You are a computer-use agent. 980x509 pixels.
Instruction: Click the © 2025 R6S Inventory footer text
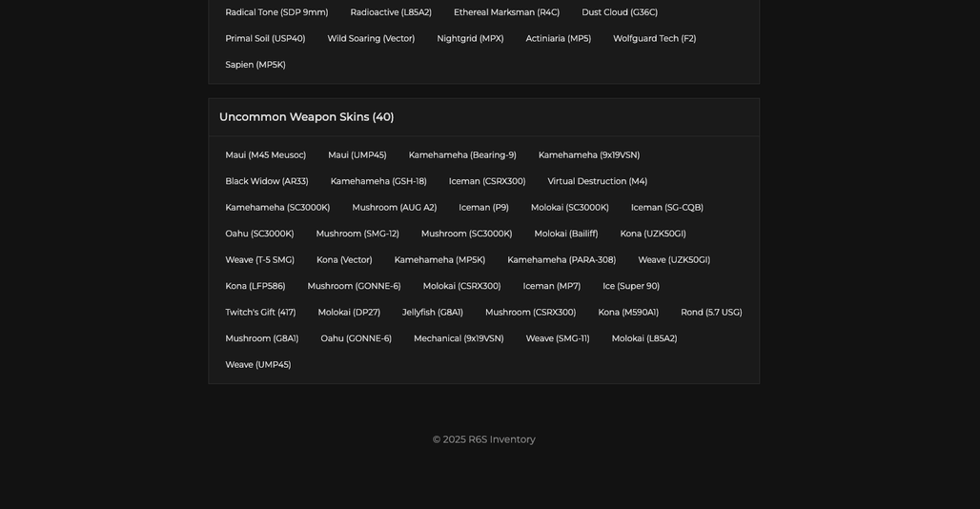(483, 439)
